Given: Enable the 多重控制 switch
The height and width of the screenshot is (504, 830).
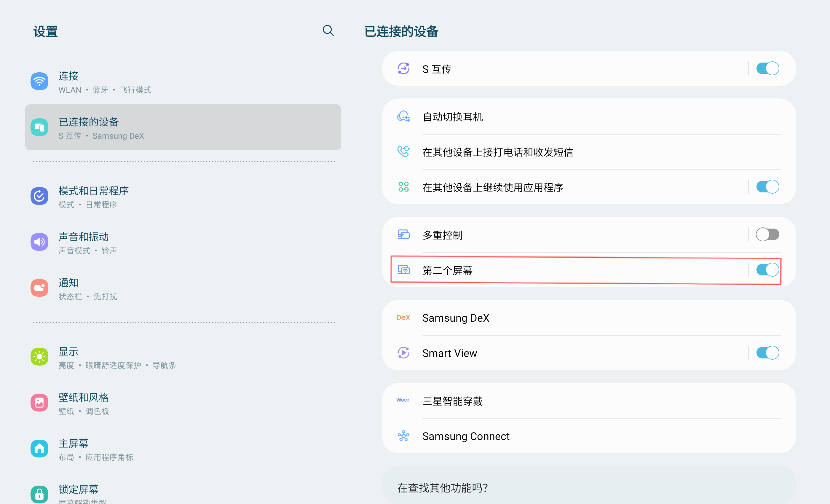Looking at the screenshot, I should [x=767, y=235].
